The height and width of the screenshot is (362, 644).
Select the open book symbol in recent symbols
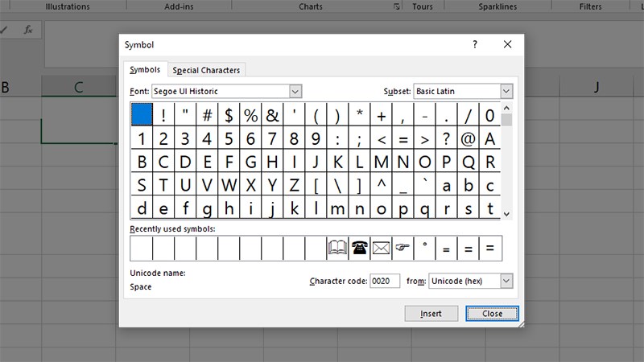pos(337,249)
